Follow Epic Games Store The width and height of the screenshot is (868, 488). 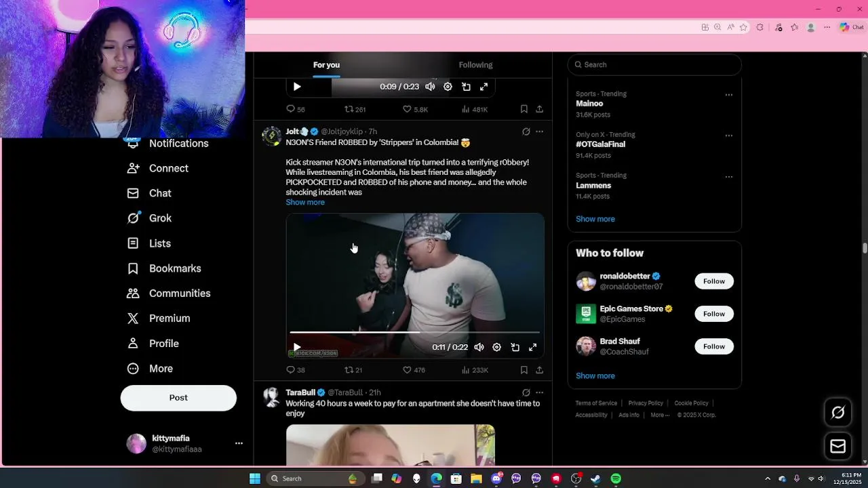coord(714,314)
